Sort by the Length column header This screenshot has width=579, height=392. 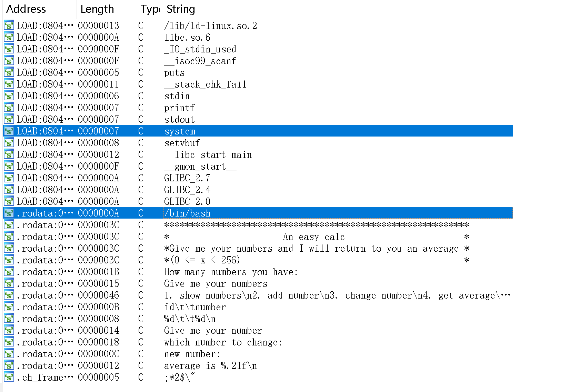97,9
